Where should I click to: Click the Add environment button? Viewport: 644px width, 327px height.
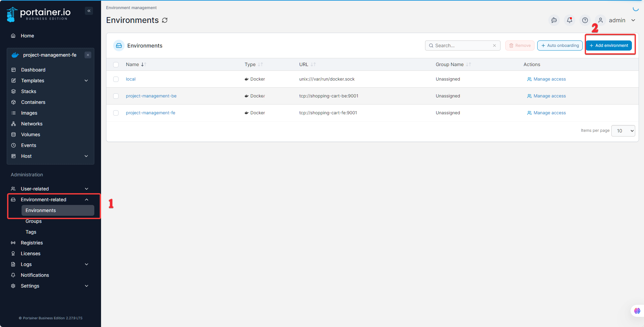pos(609,46)
